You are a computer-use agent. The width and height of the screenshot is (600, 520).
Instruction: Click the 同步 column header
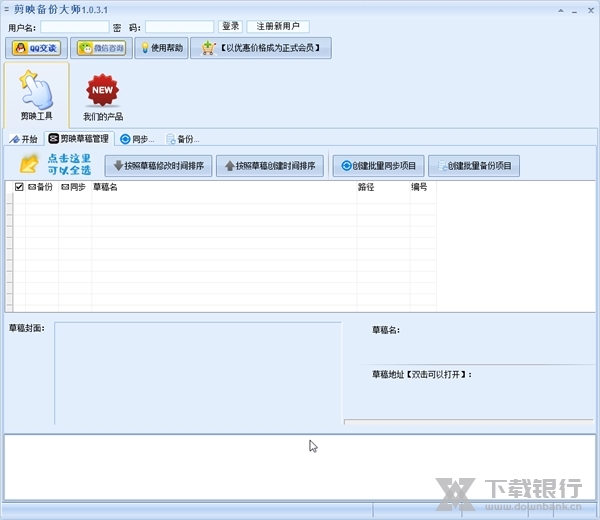(75, 187)
